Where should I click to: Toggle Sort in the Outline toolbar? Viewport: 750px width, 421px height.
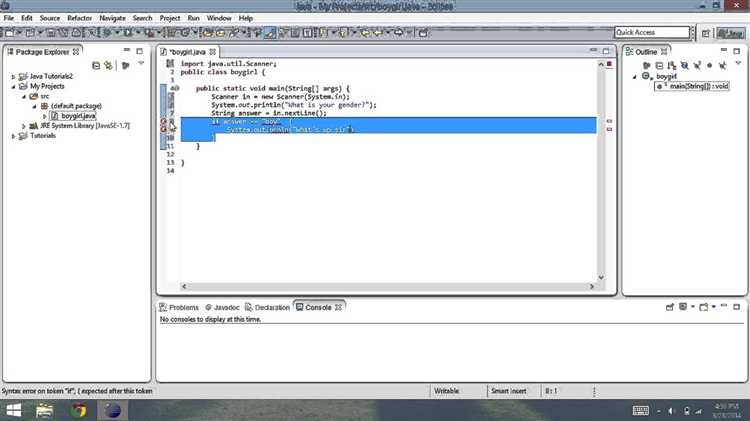coord(672,65)
